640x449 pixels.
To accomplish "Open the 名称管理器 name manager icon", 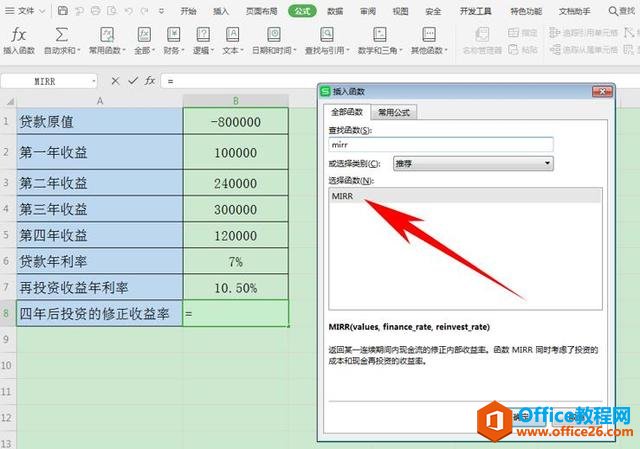I will (482, 35).
